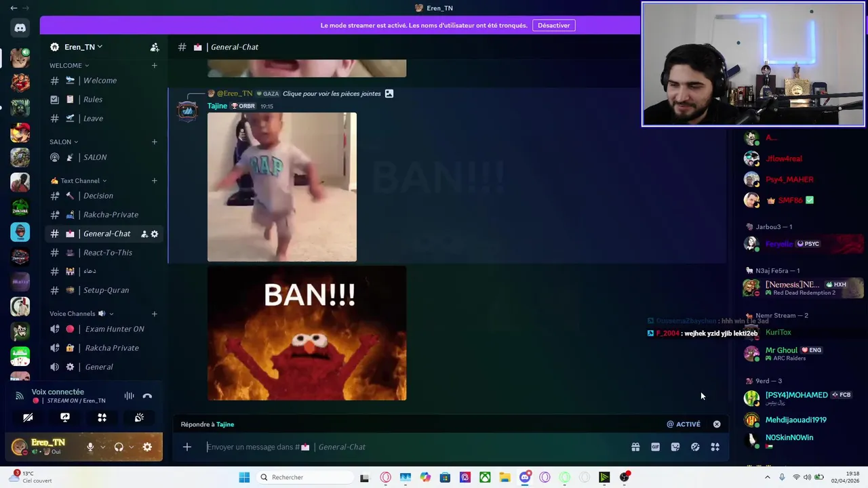Open the GIF picker
Viewport: 868px width, 488px height.
[x=655, y=447]
